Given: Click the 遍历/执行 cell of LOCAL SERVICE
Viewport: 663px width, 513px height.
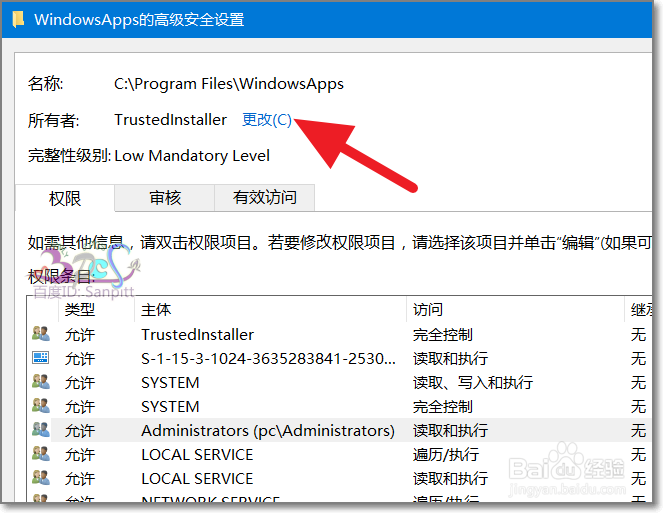Looking at the screenshot, I should pyautogui.click(x=446, y=455).
